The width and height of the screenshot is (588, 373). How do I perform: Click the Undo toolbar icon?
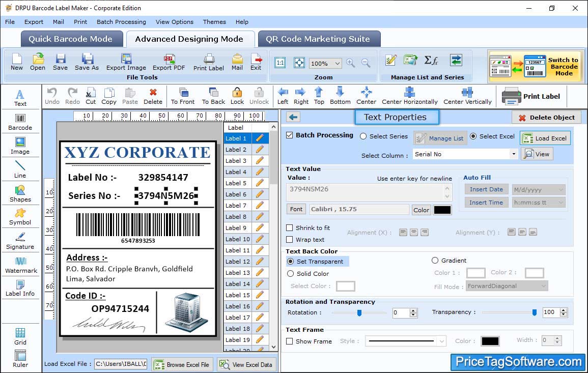pyautogui.click(x=52, y=96)
